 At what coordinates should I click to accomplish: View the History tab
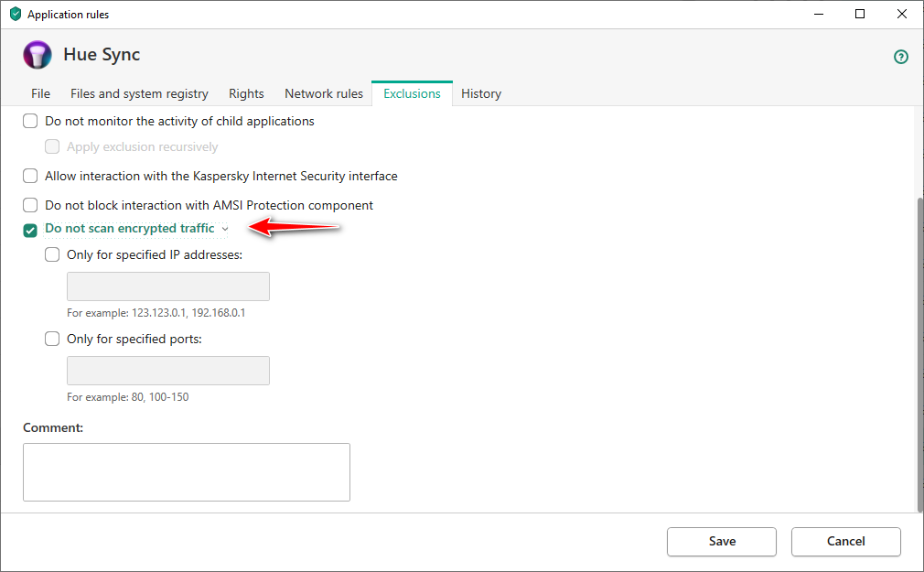pyautogui.click(x=481, y=93)
